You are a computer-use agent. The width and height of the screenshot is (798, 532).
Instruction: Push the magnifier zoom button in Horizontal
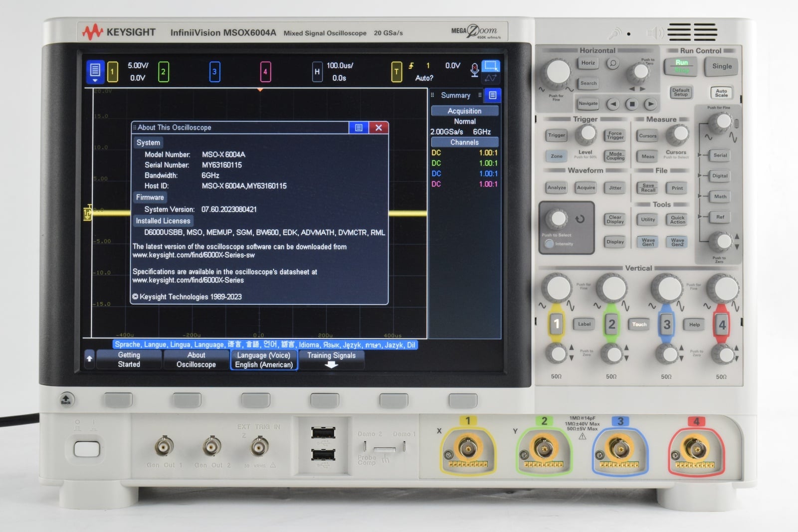point(613,63)
